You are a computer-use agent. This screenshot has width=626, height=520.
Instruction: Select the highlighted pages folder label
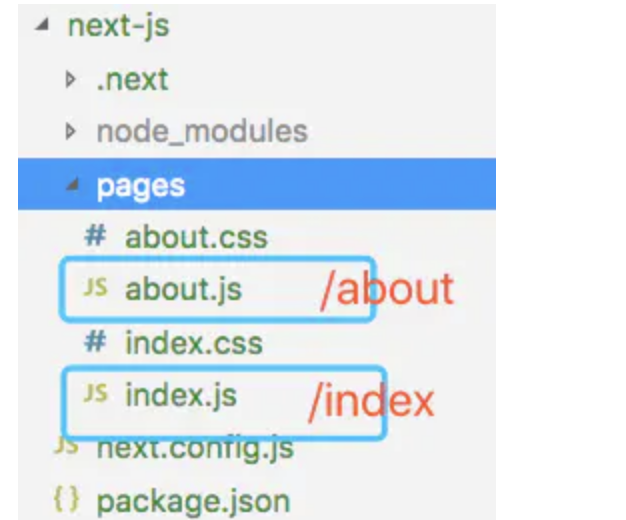(x=140, y=186)
